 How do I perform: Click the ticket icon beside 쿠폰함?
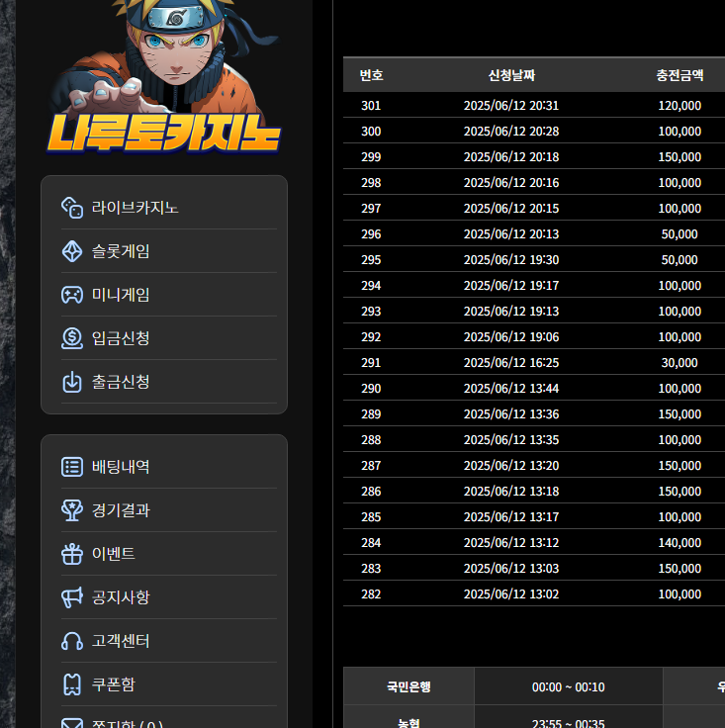pyautogui.click(x=72, y=684)
